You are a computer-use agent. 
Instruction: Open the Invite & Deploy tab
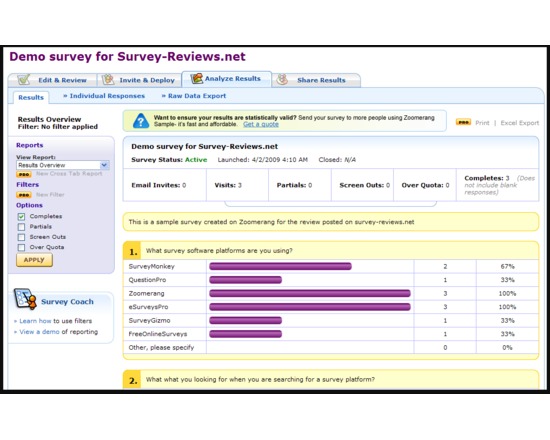(x=139, y=80)
